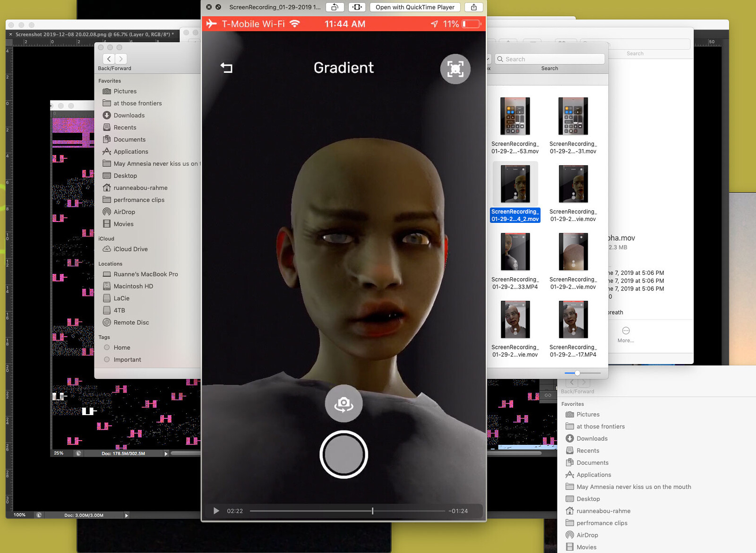Open iCloud Drive in the Finder sidebar
Image resolution: width=756 pixels, height=553 pixels.
tap(130, 249)
